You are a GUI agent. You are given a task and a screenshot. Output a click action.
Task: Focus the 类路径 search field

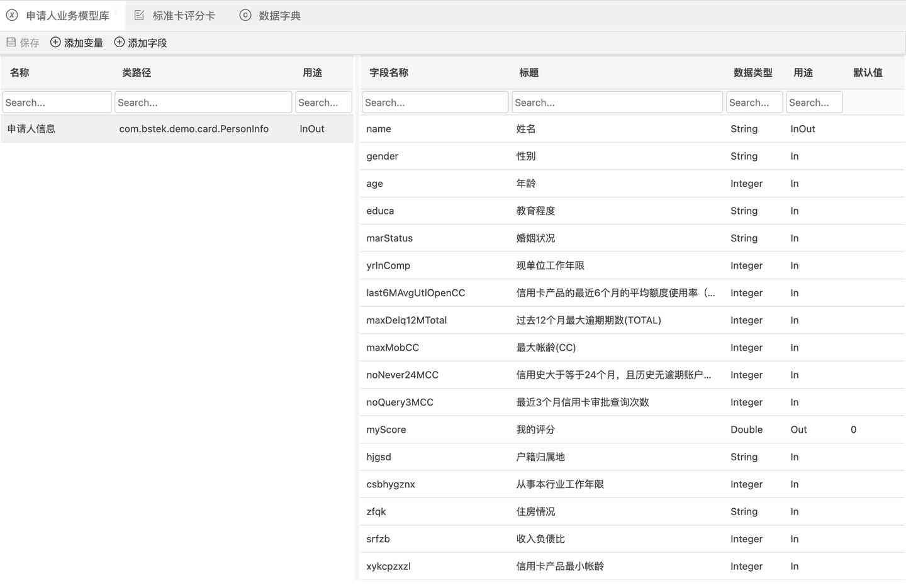[x=203, y=103]
